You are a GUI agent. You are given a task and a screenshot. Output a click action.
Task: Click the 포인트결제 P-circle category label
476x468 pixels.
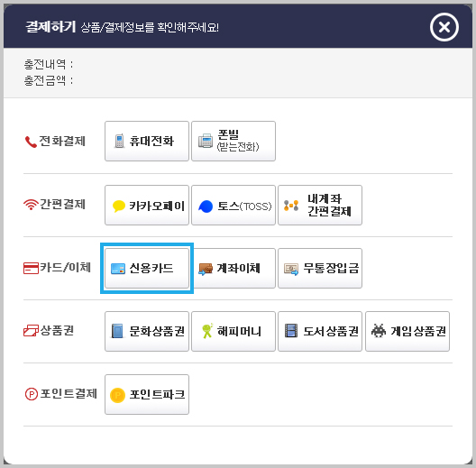(x=69, y=393)
